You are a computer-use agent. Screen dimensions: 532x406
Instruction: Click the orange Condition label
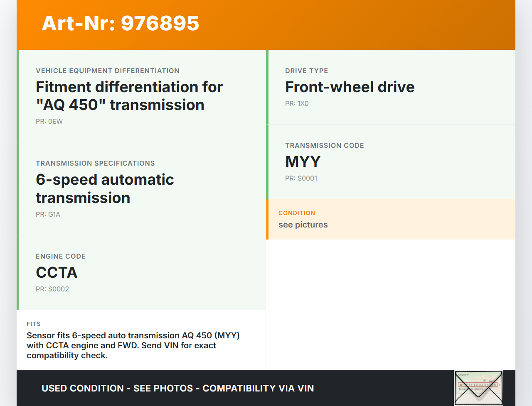coord(297,213)
